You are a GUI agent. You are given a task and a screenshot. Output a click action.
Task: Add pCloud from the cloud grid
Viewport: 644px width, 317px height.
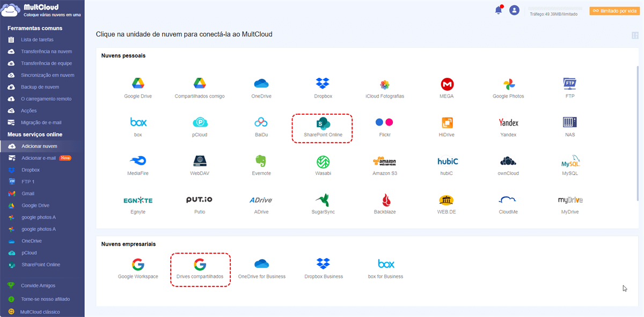200,127
